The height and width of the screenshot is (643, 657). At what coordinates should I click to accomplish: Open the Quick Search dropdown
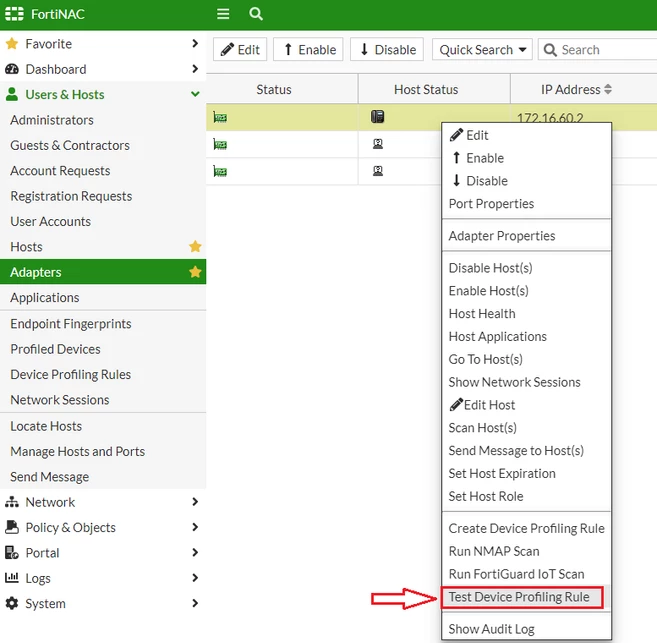click(x=482, y=49)
